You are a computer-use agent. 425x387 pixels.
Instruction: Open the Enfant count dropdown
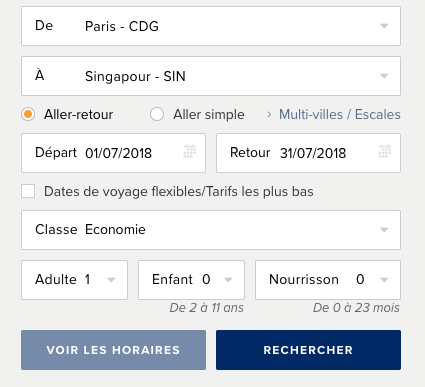191,280
